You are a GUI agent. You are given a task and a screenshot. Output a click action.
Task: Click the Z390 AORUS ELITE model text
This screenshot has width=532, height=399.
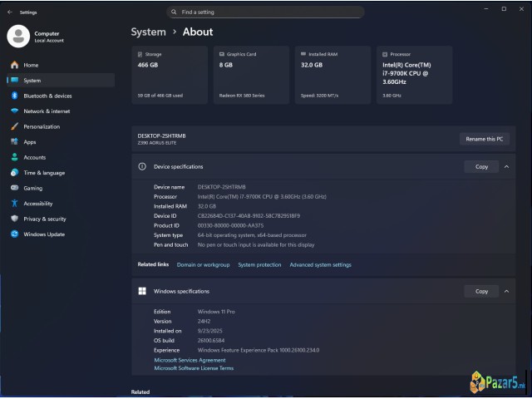(x=157, y=143)
